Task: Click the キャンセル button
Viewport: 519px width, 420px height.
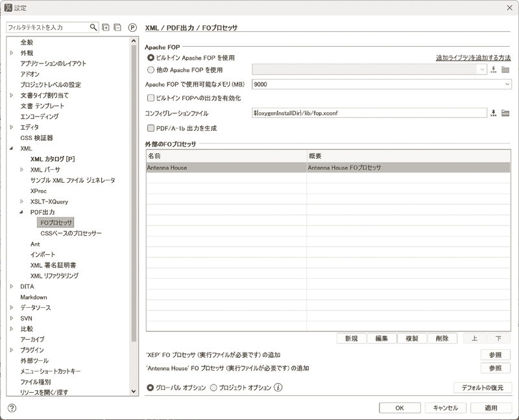Action: tap(446, 408)
